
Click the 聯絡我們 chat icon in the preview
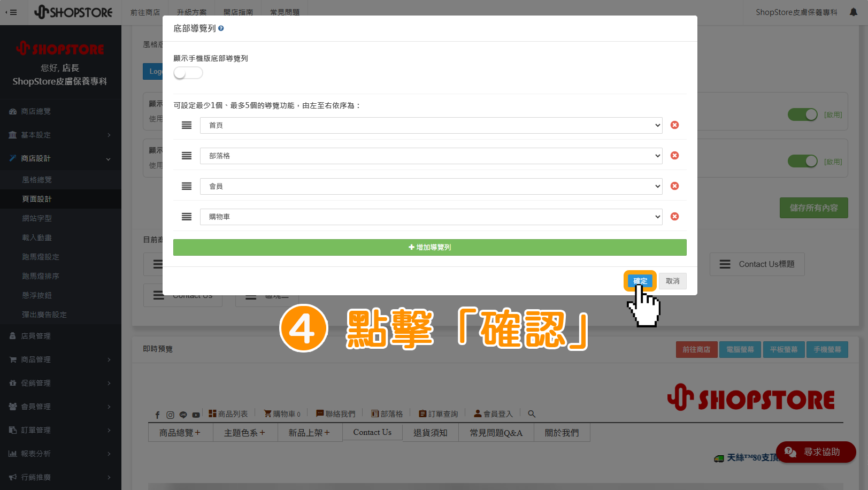(320, 414)
